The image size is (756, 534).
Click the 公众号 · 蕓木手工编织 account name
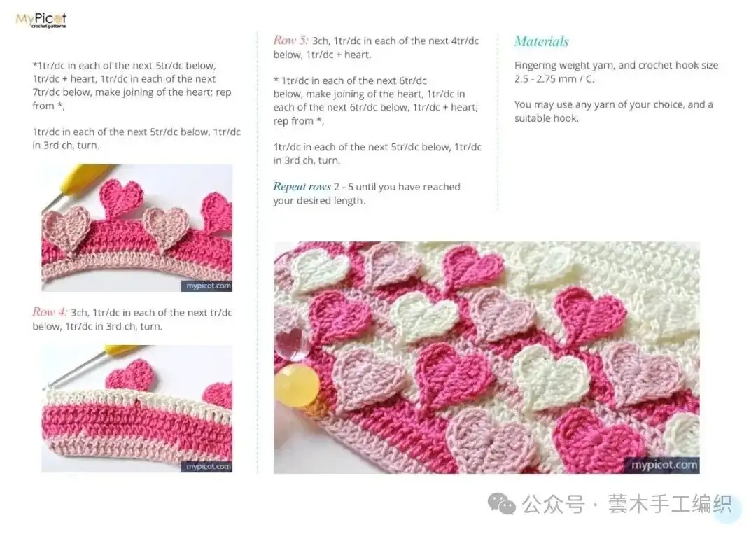pos(626,503)
